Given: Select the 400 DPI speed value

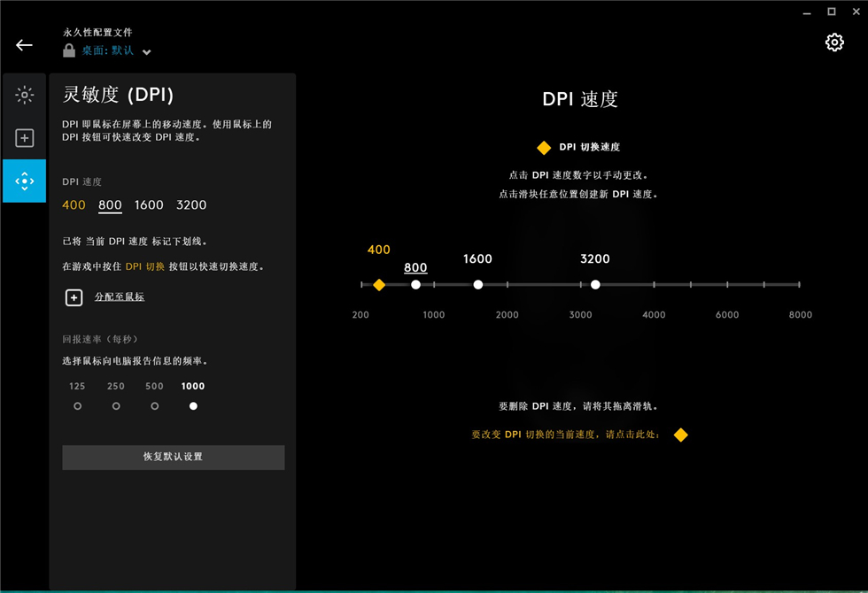Looking at the screenshot, I should coord(378,250).
